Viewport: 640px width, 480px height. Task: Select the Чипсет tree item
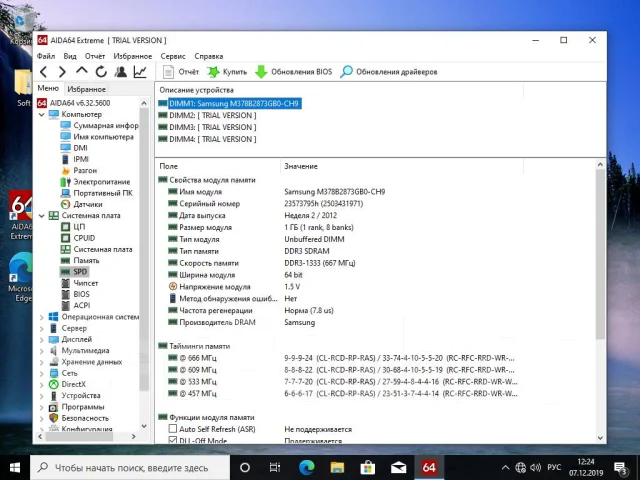(x=80, y=283)
